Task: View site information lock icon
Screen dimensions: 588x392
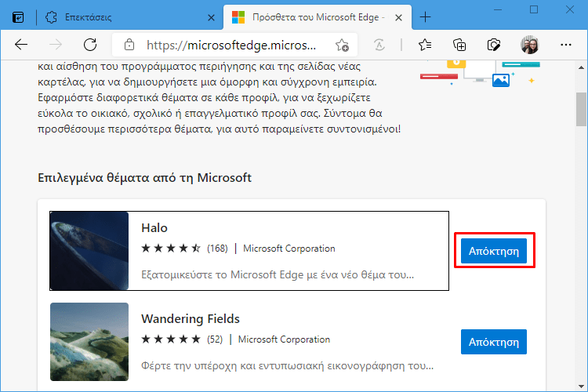Action: coord(129,45)
